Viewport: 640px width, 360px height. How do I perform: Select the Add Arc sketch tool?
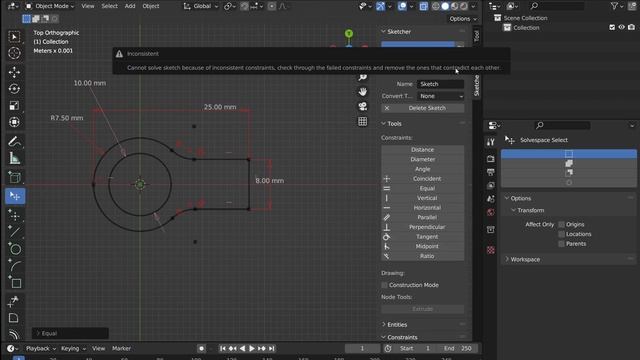point(14,266)
